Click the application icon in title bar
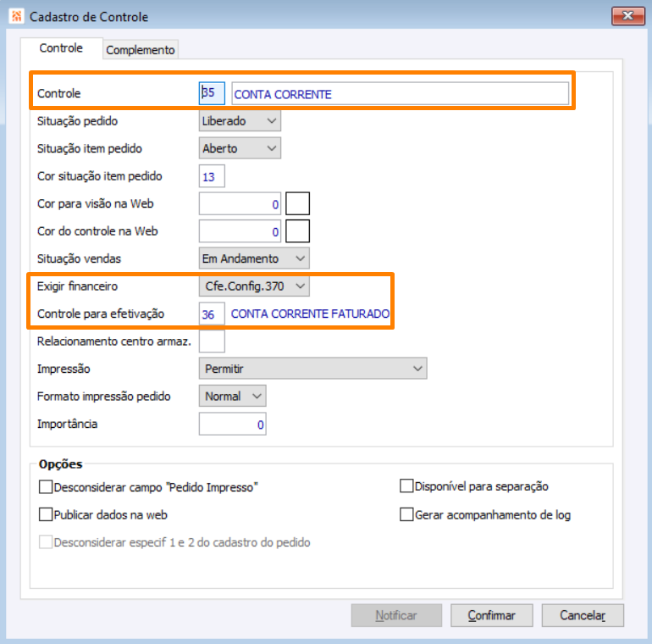The height and width of the screenshot is (644, 652). (15, 16)
